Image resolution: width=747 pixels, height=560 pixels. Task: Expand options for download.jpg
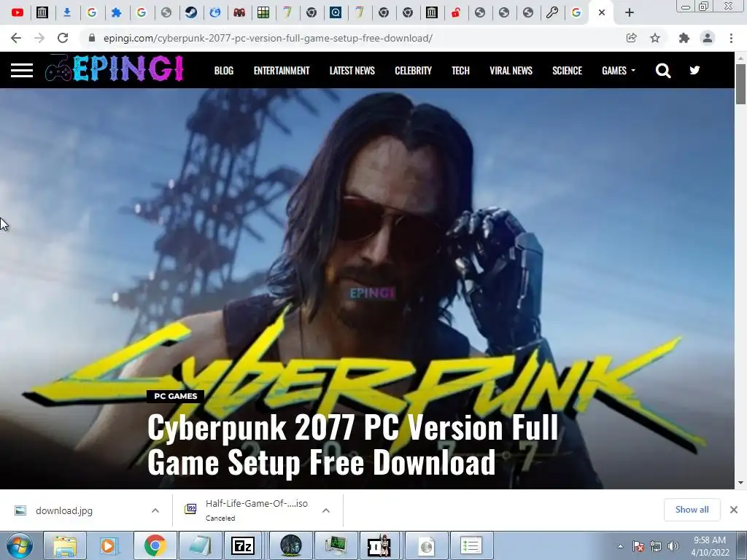coord(155,510)
